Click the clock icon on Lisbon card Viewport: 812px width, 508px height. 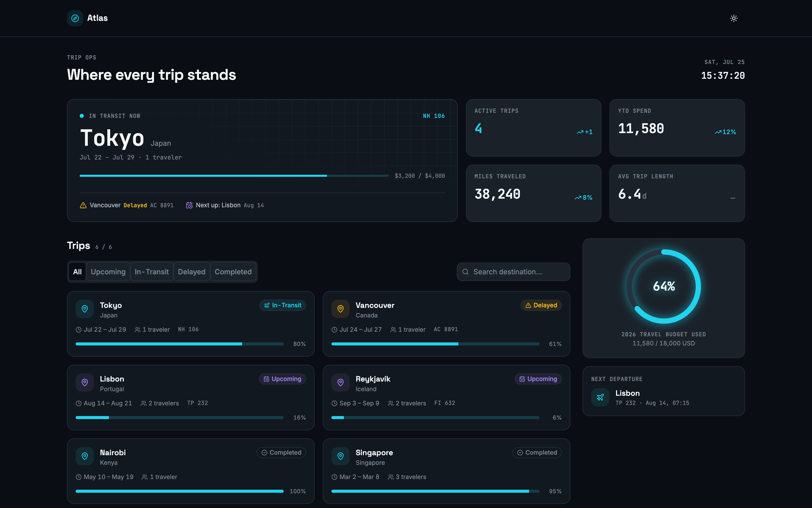[78, 403]
